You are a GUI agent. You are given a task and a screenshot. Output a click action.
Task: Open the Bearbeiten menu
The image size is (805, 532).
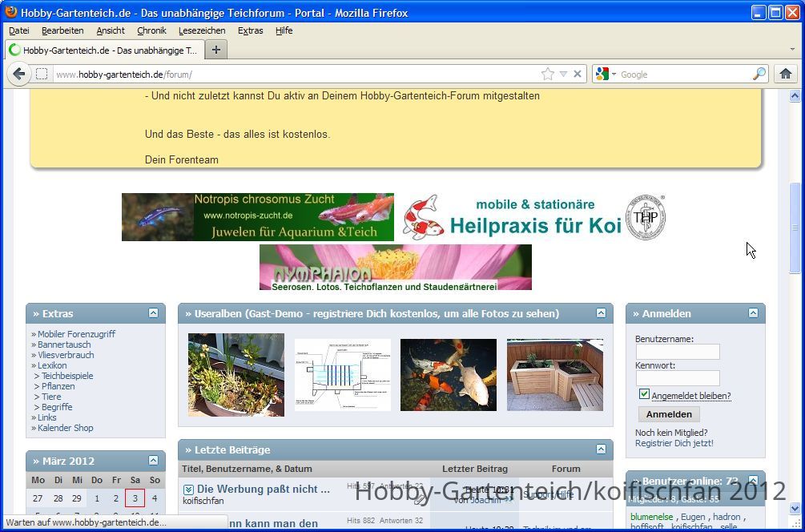[62, 30]
